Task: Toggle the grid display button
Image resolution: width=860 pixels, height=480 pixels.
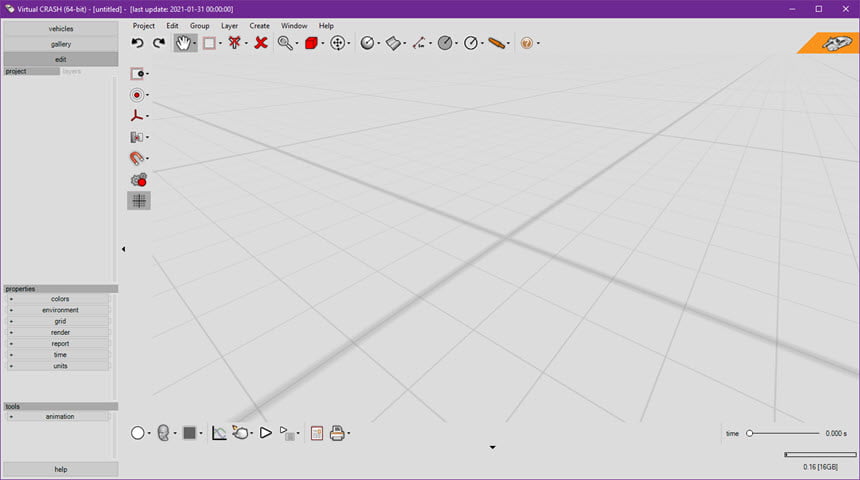Action: pyautogui.click(x=139, y=201)
